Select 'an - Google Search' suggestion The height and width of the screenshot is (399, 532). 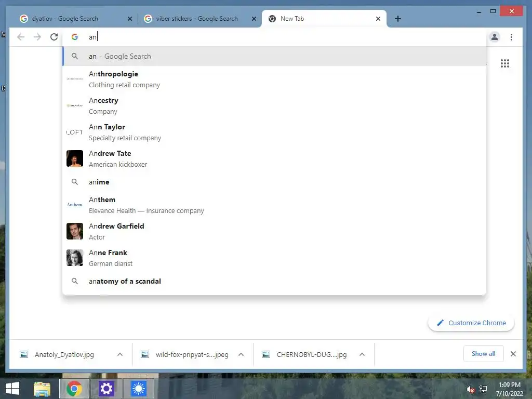[x=274, y=56]
